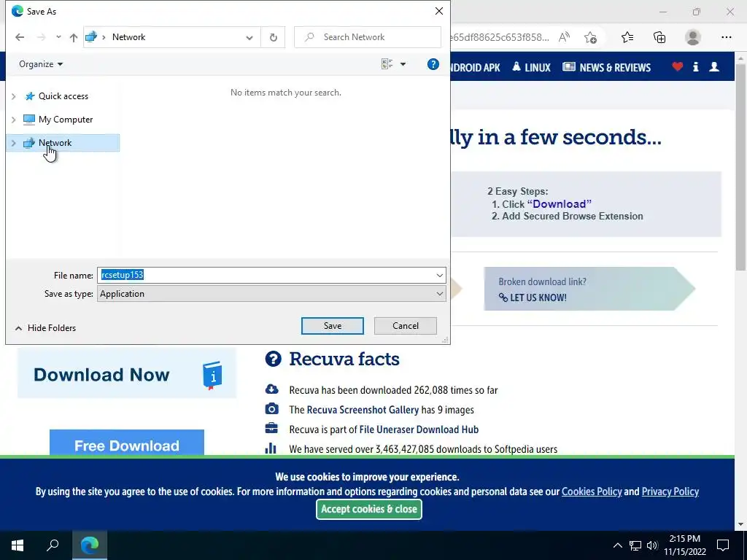747x560 pixels.
Task: Open Edge Favorites list
Action: (x=627, y=37)
